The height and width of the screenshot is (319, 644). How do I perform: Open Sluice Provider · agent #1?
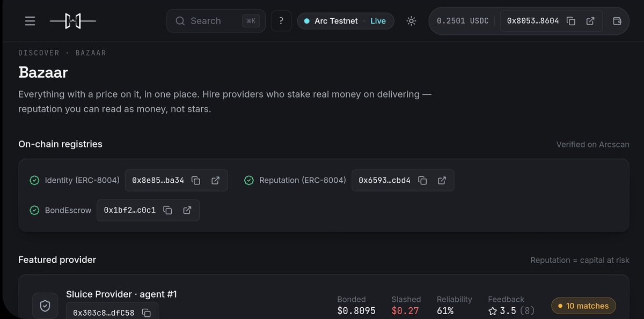(x=121, y=294)
